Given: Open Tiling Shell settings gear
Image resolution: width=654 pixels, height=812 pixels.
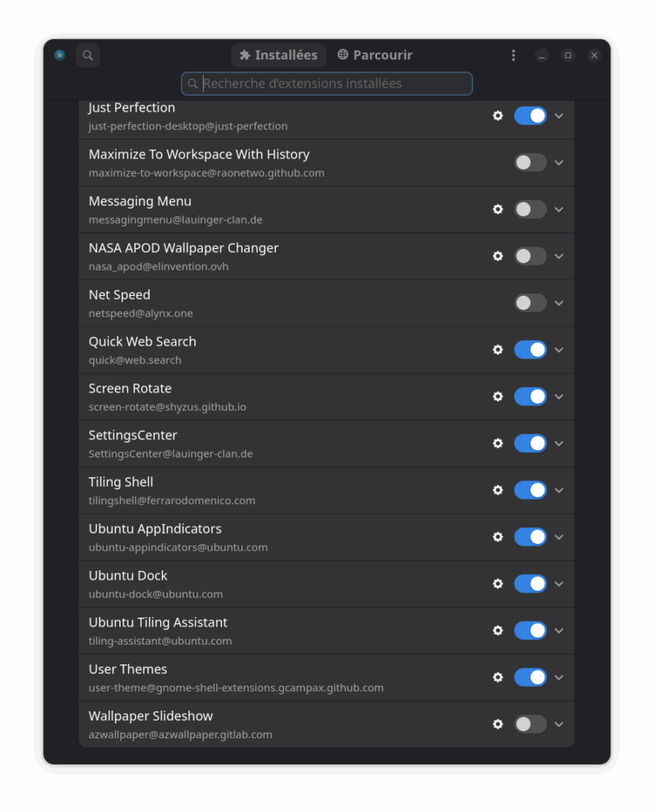Looking at the screenshot, I should 498,490.
